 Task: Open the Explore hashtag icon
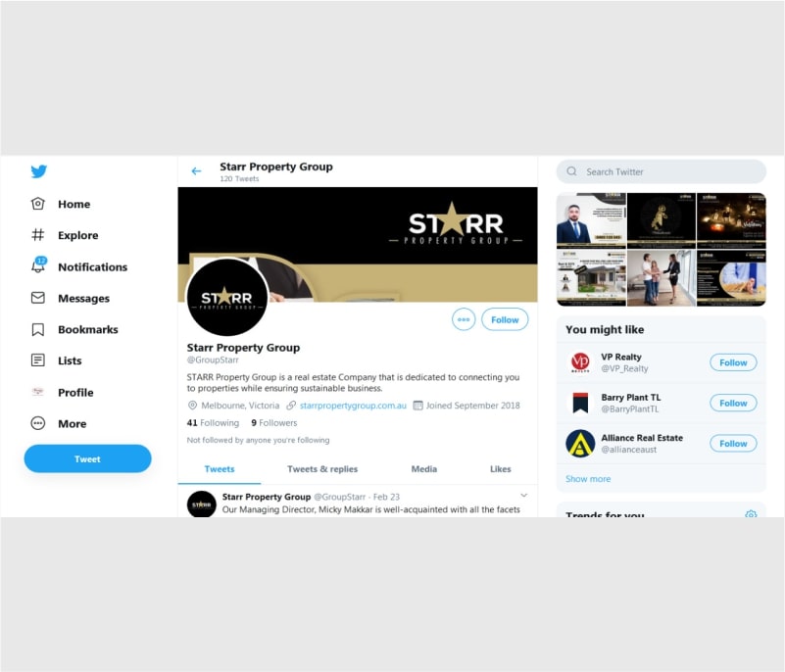pyautogui.click(x=38, y=235)
